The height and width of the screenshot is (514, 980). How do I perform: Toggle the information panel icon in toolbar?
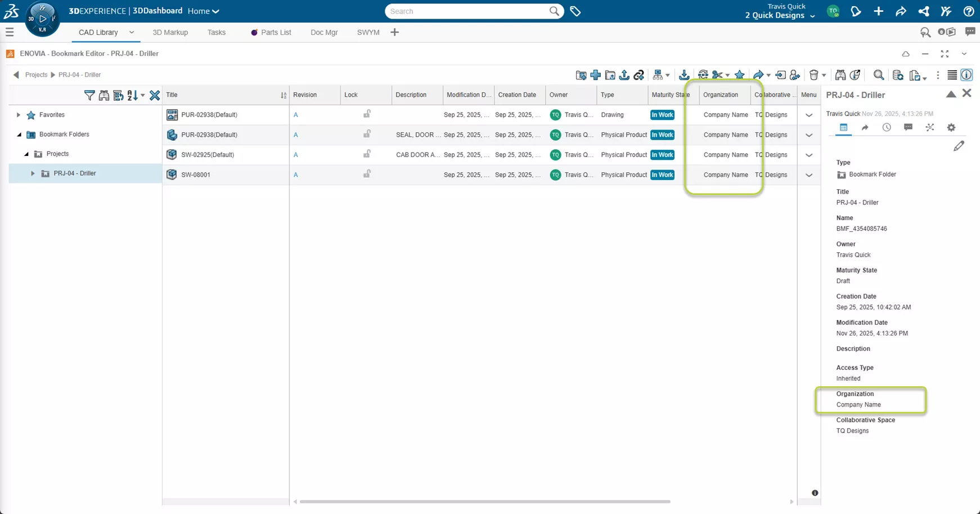click(967, 74)
